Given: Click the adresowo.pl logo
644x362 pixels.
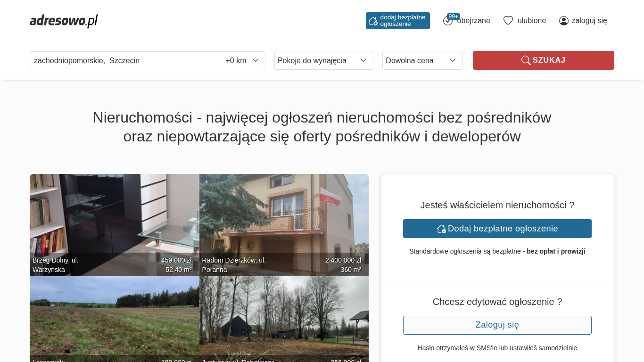Looking at the screenshot, I should 64,21.
